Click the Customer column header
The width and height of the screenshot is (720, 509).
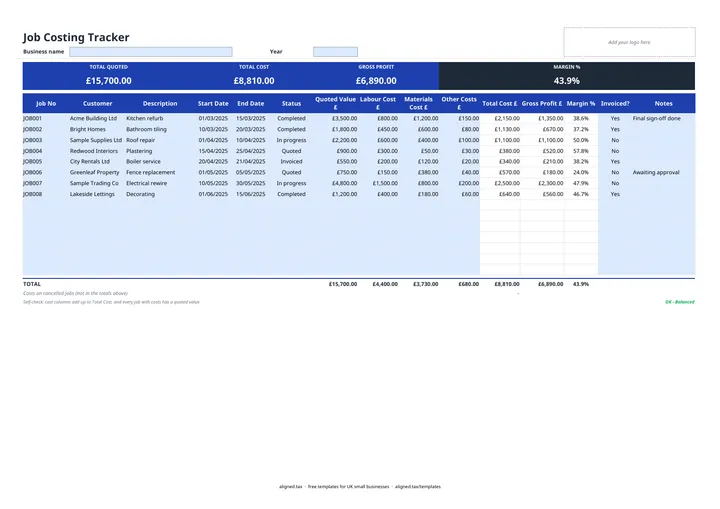tap(97, 104)
